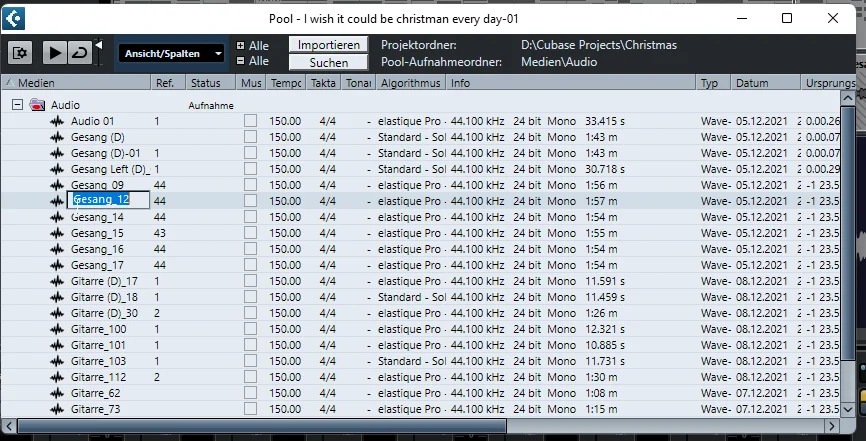
Task: Collapse all folders with minus Alle
Action: (252, 61)
